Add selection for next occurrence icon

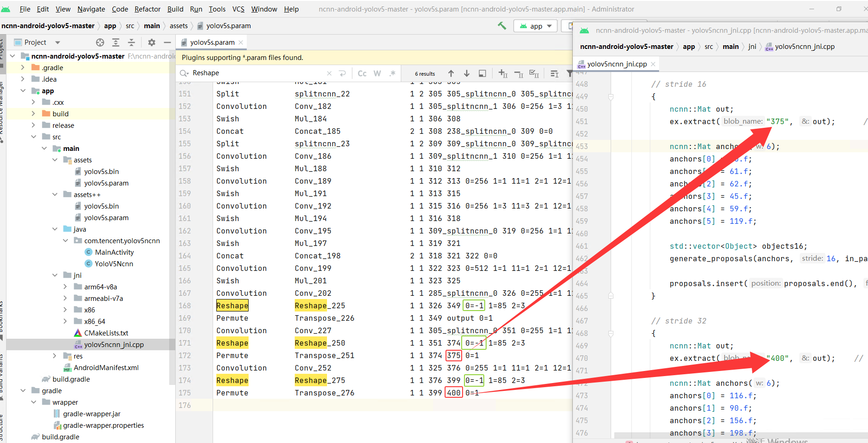tap(503, 73)
